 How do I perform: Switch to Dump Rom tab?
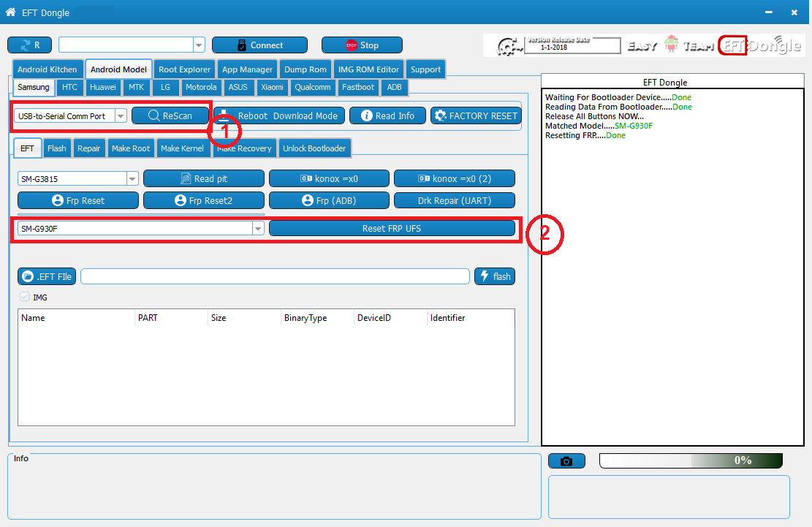(x=306, y=69)
